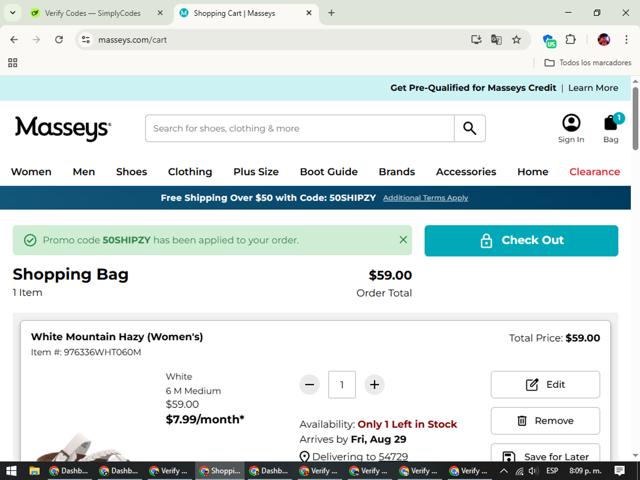The width and height of the screenshot is (640, 480).
Task: Click the sandal product thumbnail image
Action: (84, 447)
